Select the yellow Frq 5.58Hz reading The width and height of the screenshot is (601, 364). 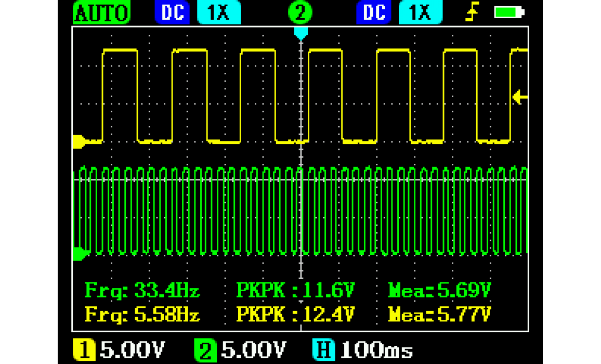(x=142, y=314)
